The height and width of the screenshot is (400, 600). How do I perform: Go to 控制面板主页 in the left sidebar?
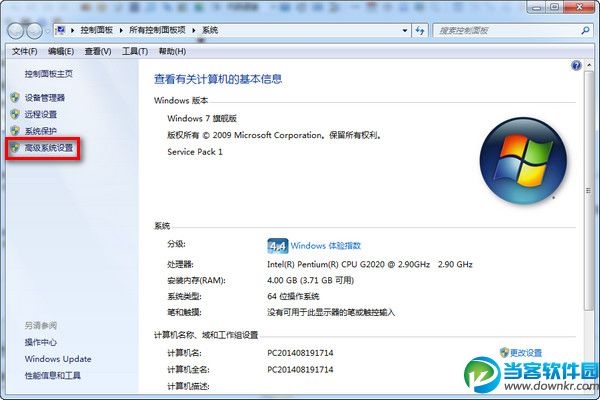tap(49, 74)
